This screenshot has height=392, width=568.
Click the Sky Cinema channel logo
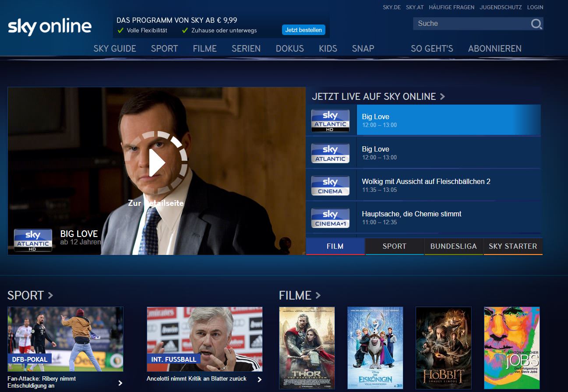(330, 185)
